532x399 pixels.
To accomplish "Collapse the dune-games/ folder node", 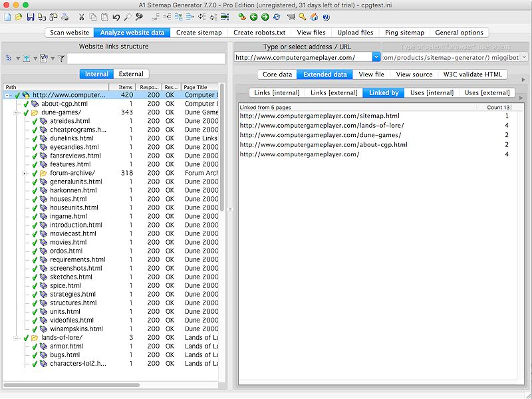I will [15, 112].
